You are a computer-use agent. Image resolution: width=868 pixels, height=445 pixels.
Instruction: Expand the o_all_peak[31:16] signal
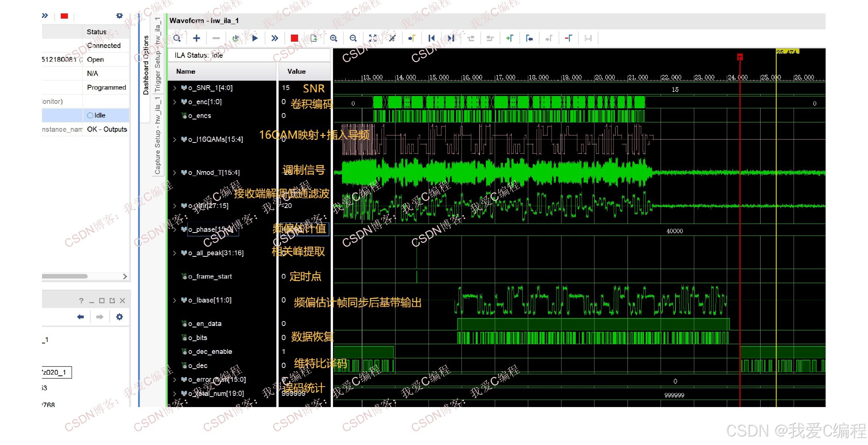(174, 253)
